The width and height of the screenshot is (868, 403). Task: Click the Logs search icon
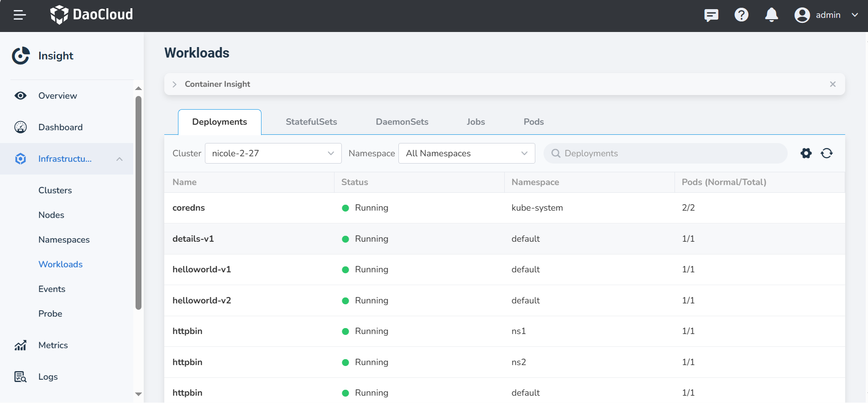21,376
